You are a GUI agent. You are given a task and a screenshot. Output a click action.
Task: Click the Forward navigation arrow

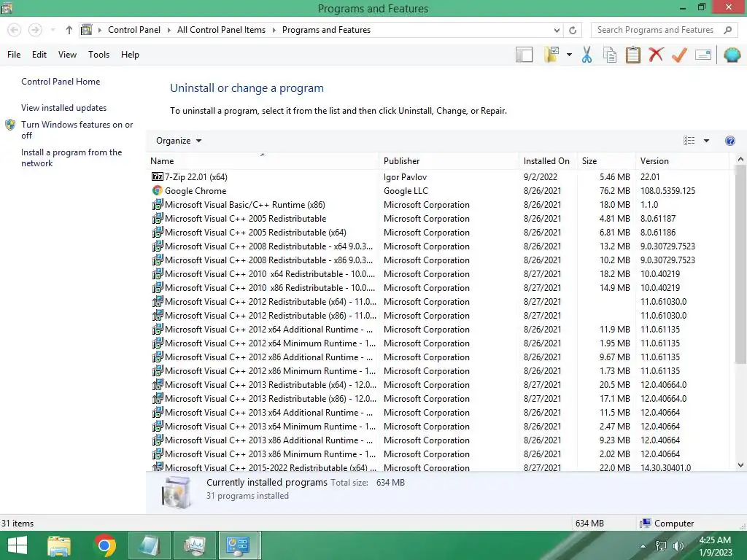35,30
